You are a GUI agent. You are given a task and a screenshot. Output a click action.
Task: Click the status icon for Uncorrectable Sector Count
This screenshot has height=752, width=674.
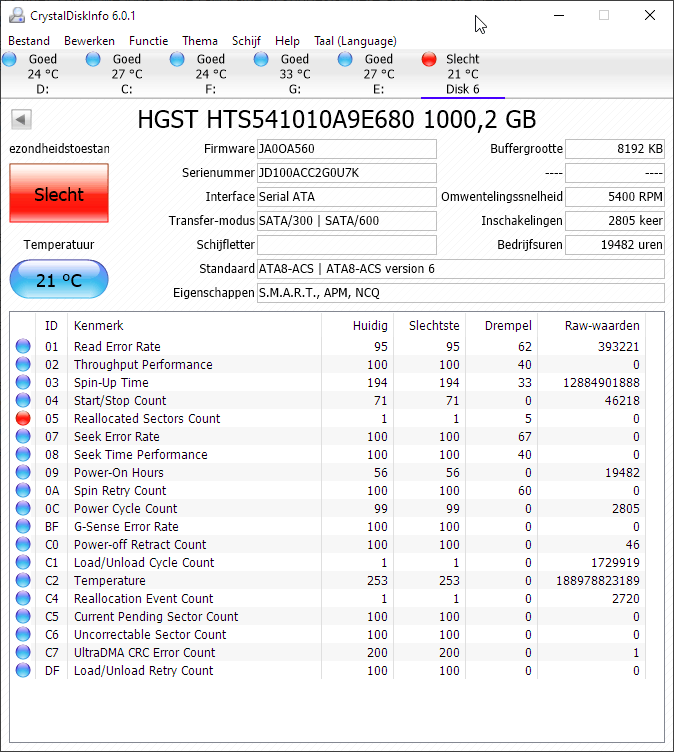[x=23, y=634]
